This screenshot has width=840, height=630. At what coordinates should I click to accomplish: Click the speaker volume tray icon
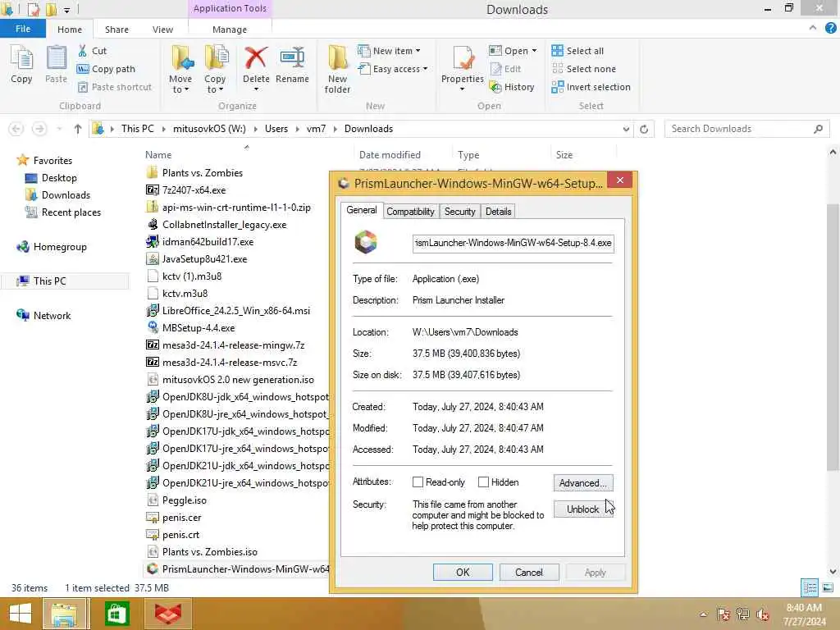pyautogui.click(x=763, y=614)
